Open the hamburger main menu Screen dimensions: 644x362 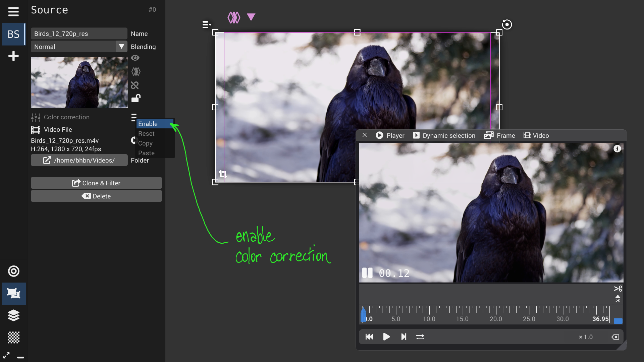13,11
